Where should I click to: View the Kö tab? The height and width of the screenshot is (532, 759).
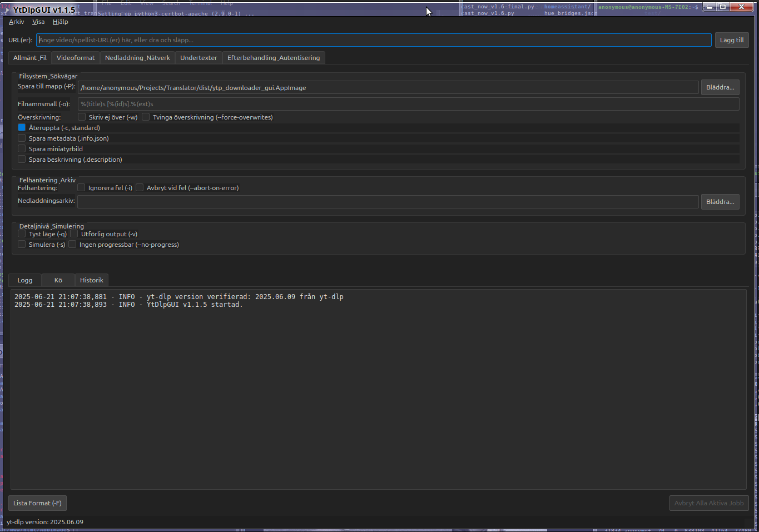pos(57,280)
